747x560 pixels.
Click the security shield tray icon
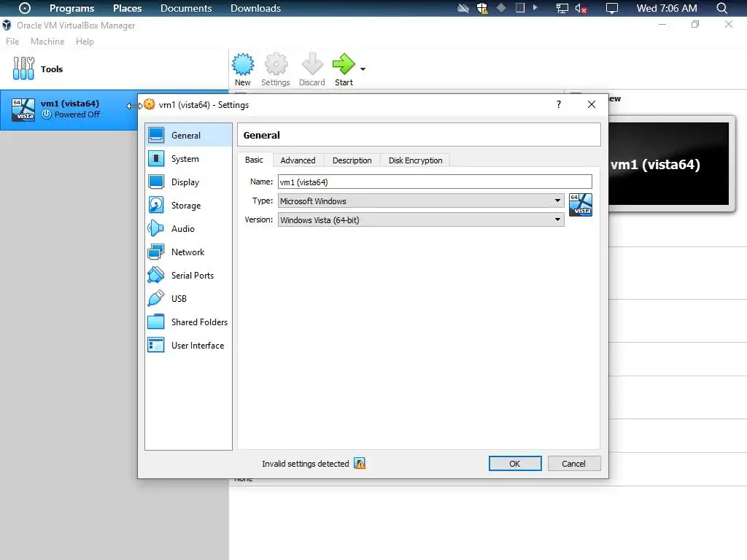(482, 8)
